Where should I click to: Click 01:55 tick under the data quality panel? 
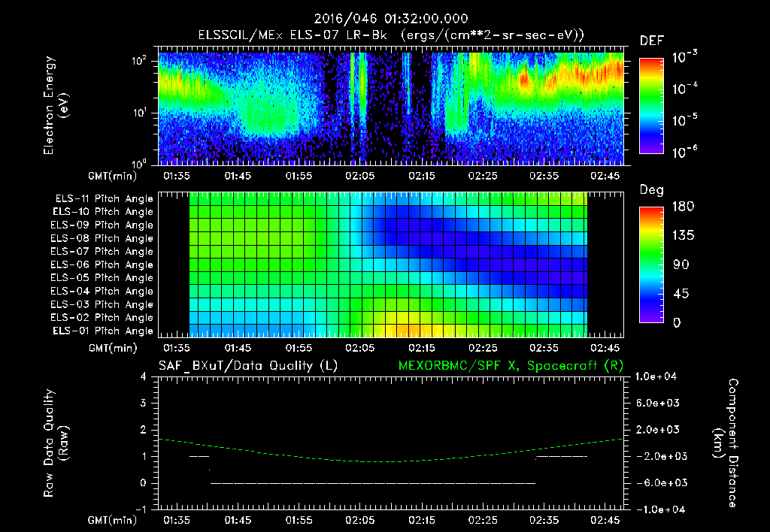point(299,520)
